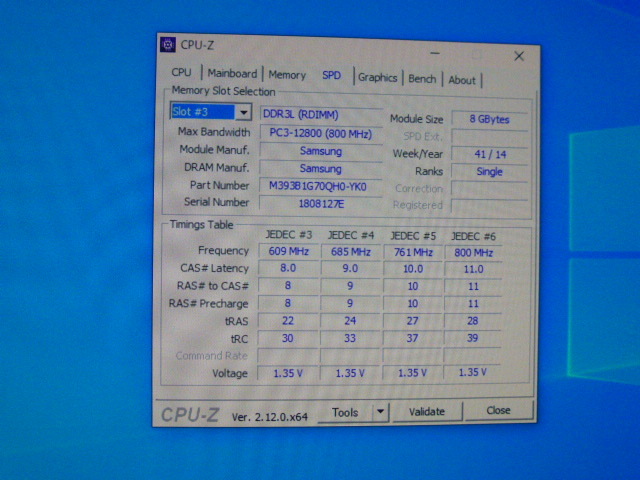Click the memory slot dropdown arrow
Image resolution: width=640 pixels, height=480 pixels.
click(x=244, y=112)
